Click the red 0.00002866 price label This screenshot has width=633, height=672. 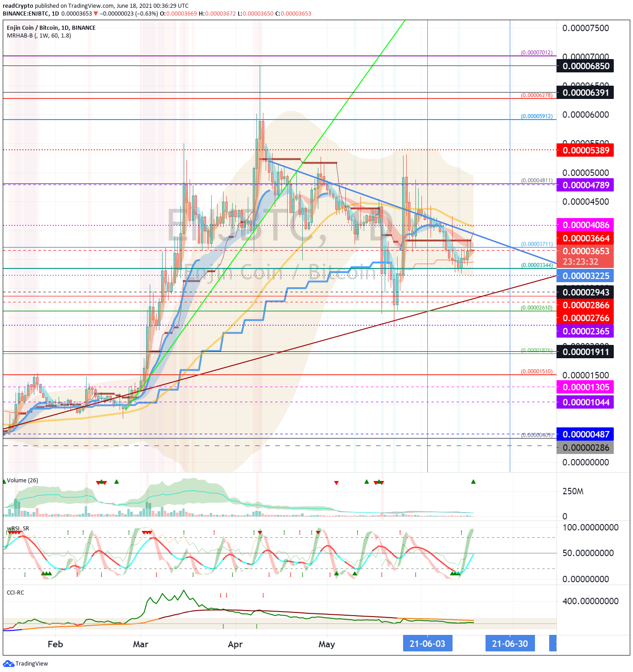pyautogui.click(x=585, y=305)
